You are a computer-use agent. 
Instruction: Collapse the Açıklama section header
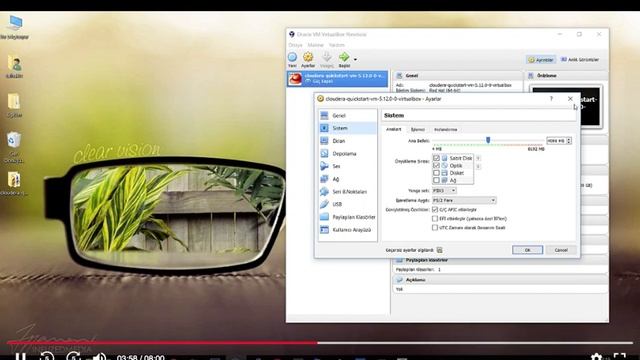[500, 280]
